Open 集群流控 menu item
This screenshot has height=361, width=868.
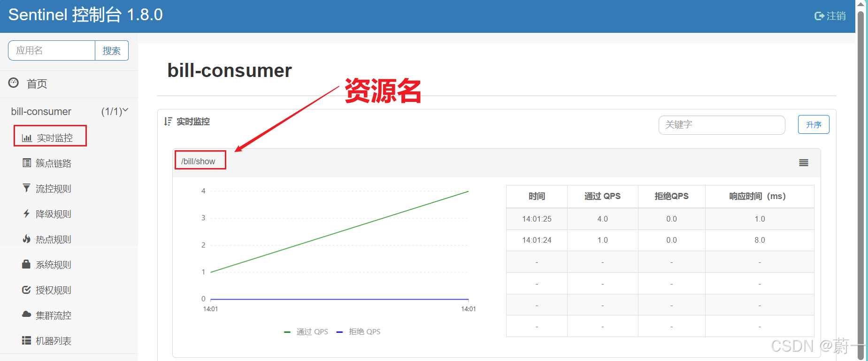(x=54, y=315)
